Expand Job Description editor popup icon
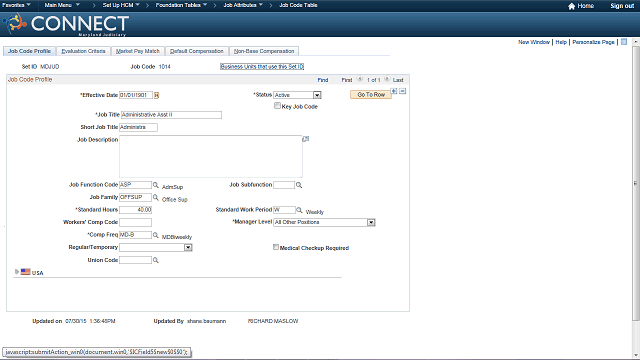 tap(305, 139)
